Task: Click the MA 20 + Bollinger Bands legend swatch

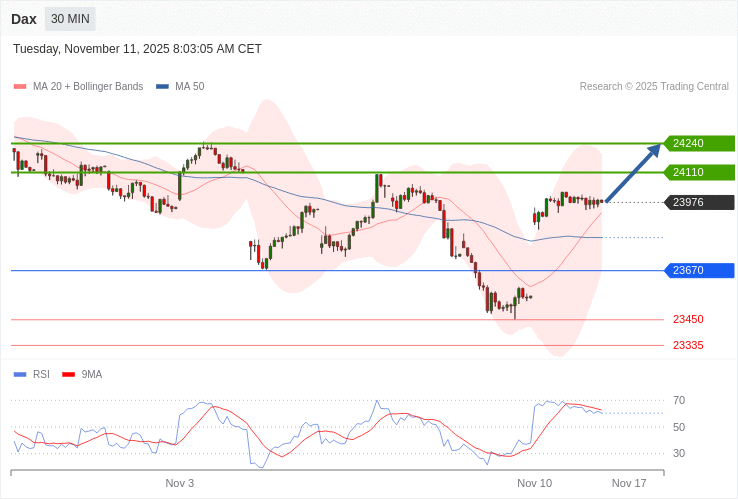Action: [20, 87]
